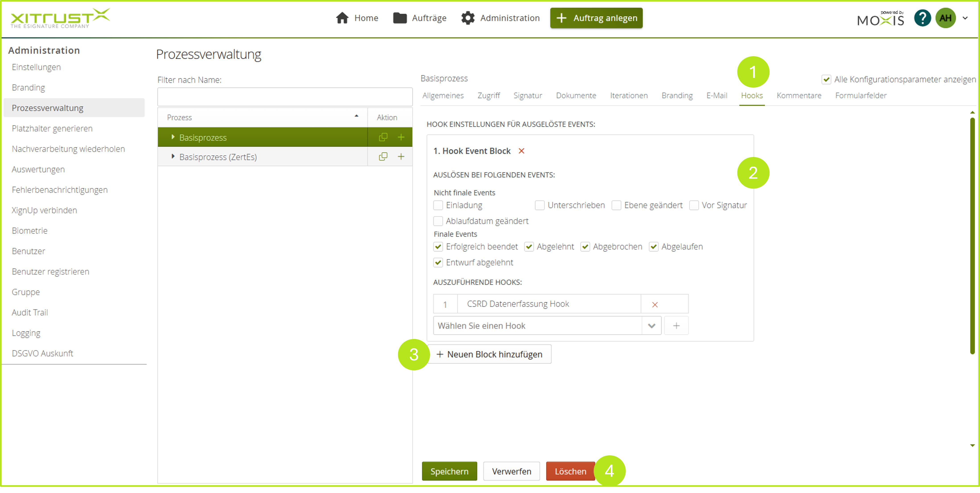Remove the 1. Hook Event Block
Screen dimensions: 980x493
[521, 151]
